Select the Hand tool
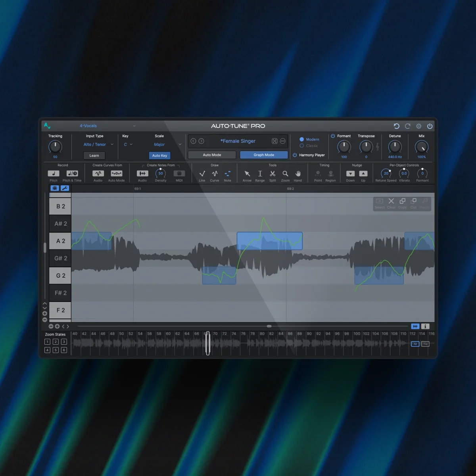 click(x=298, y=173)
